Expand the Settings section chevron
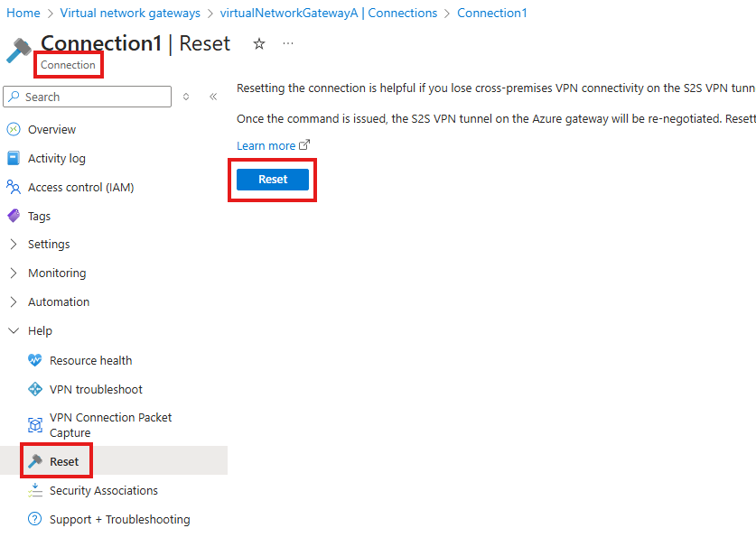756x556 pixels. click(x=14, y=245)
